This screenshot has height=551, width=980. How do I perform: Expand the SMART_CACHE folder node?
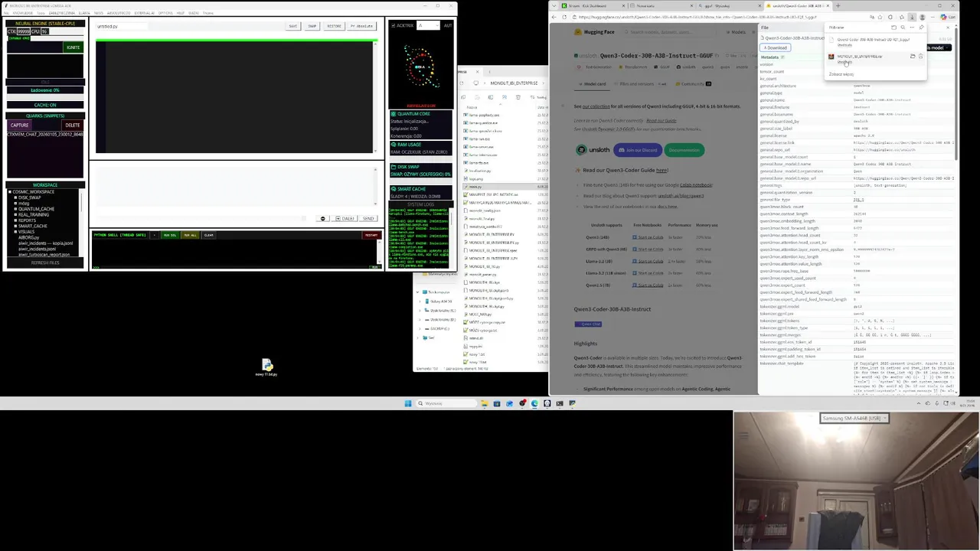pos(15,226)
